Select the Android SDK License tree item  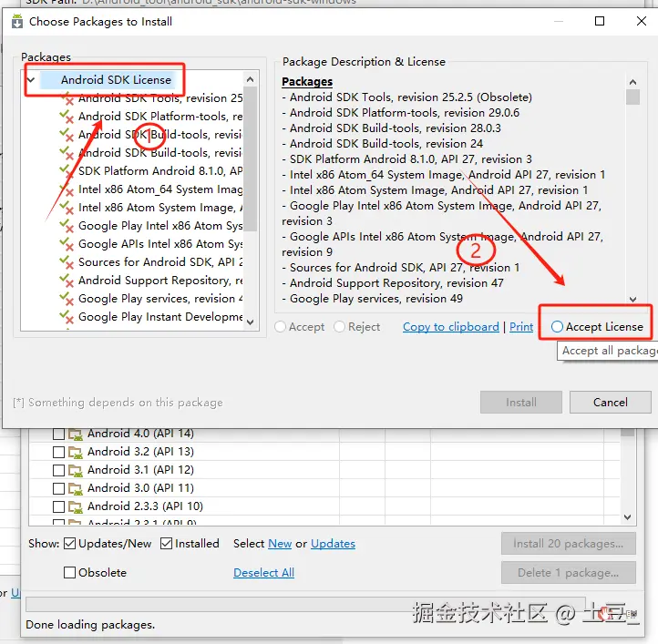coord(116,80)
